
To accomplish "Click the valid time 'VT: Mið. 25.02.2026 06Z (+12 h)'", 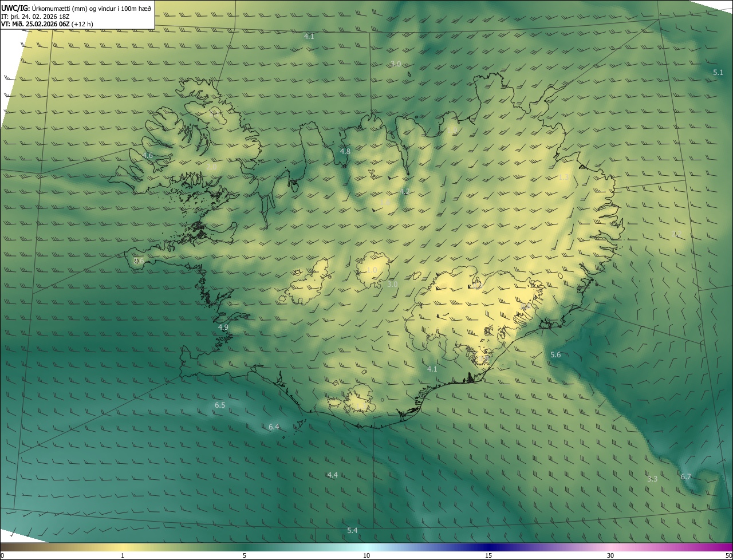I will pyautogui.click(x=48, y=24).
